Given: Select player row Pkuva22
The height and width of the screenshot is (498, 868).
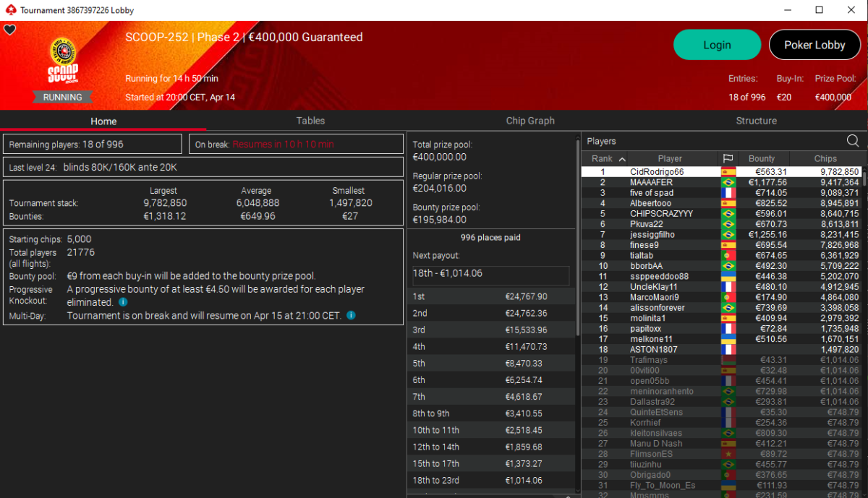Looking at the screenshot, I should pos(721,225).
